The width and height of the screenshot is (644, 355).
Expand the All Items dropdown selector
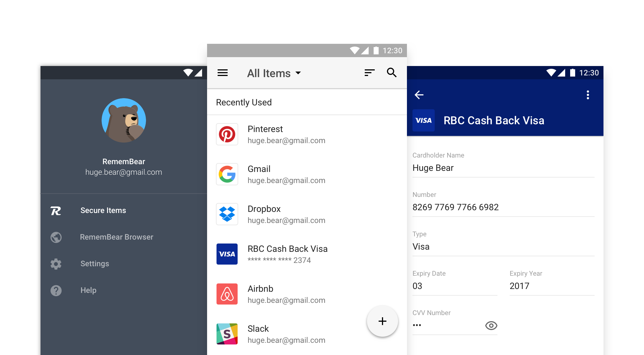(x=273, y=73)
